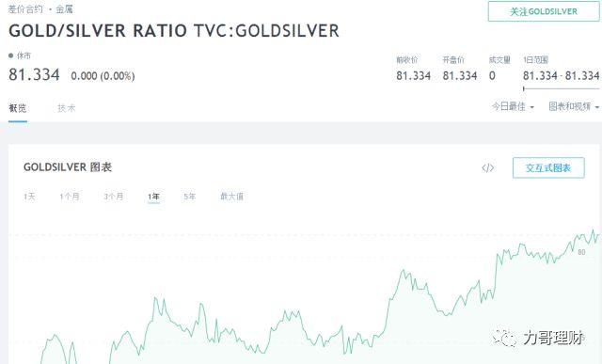Expand the 图表和视频 dropdown
The width and height of the screenshot is (602, 364).
point(574,106)
